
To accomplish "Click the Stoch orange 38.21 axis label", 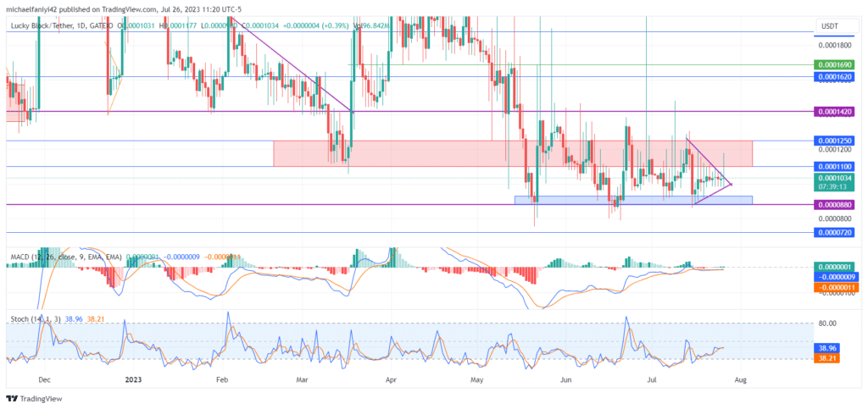I will (829, 359).
